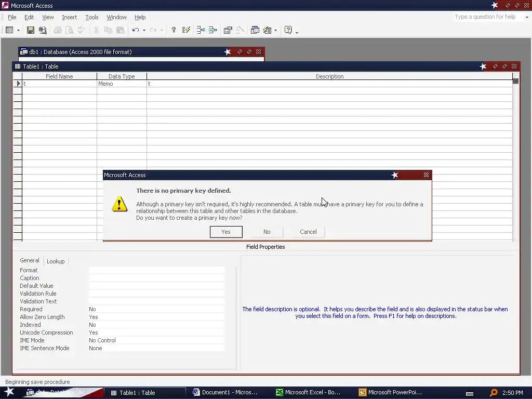
Task: Click the Start star button on taskbar
Action: (9, 392)
